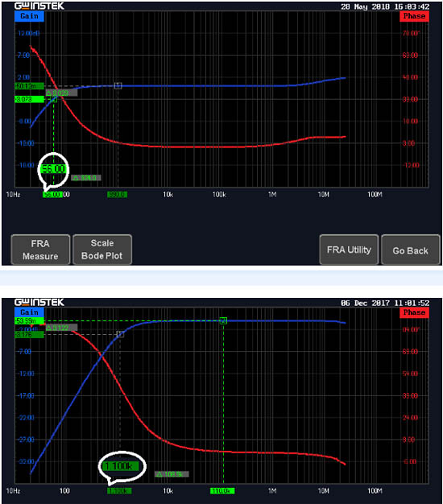Click cursor 2 green marker on top gain curve
The width and height of the screenshot is (443, 504).
click(x=54, y=99)
